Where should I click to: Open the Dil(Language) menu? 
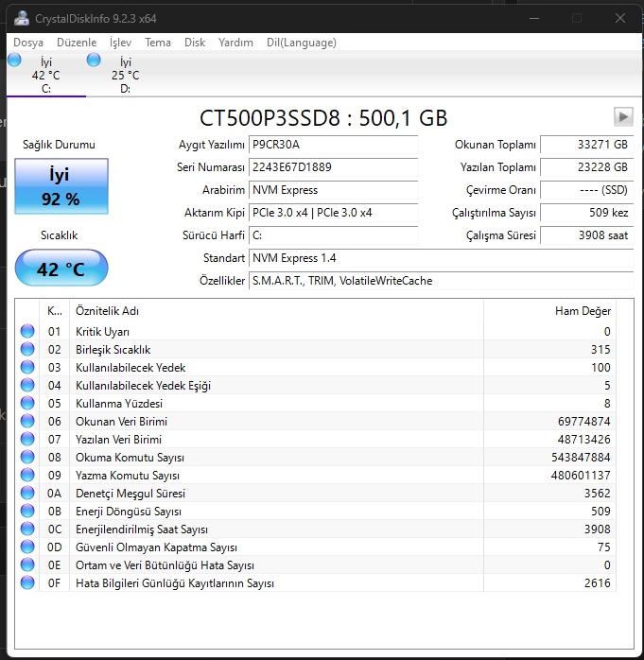pyautogui.click(x=302, y=43)
